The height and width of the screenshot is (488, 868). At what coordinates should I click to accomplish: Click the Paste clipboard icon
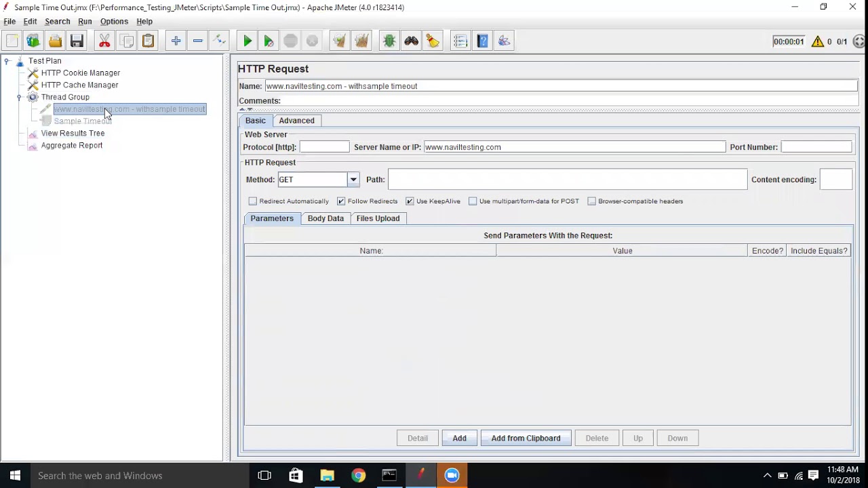pos(148,41)
